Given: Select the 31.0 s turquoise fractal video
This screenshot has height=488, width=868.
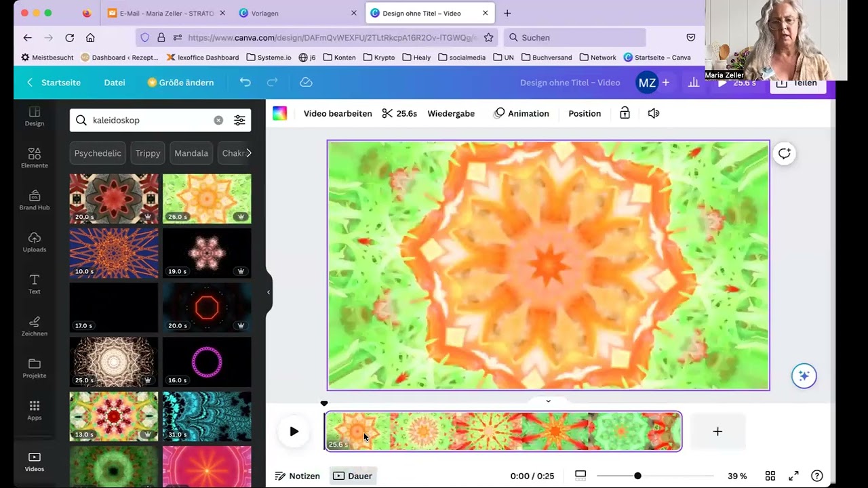Looking at the screenshot, I should (207, 416).
